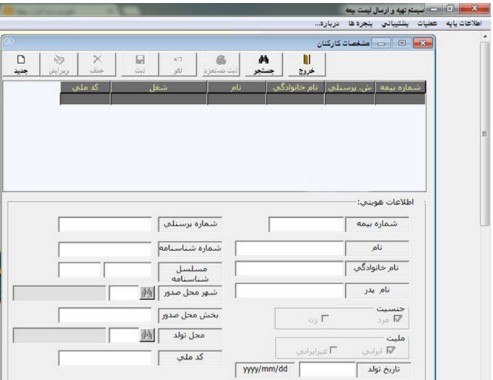Check the مرد (male) gender checkbox

coord(397,319)
